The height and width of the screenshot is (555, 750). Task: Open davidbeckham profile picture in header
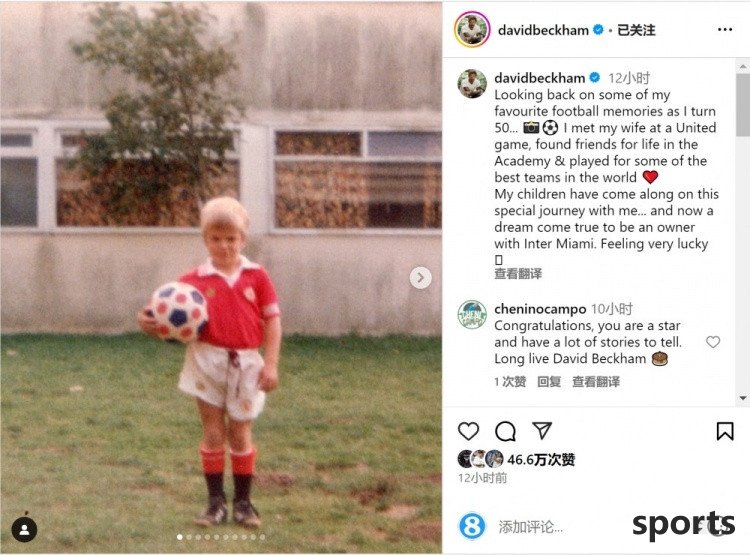pos(472,29)
